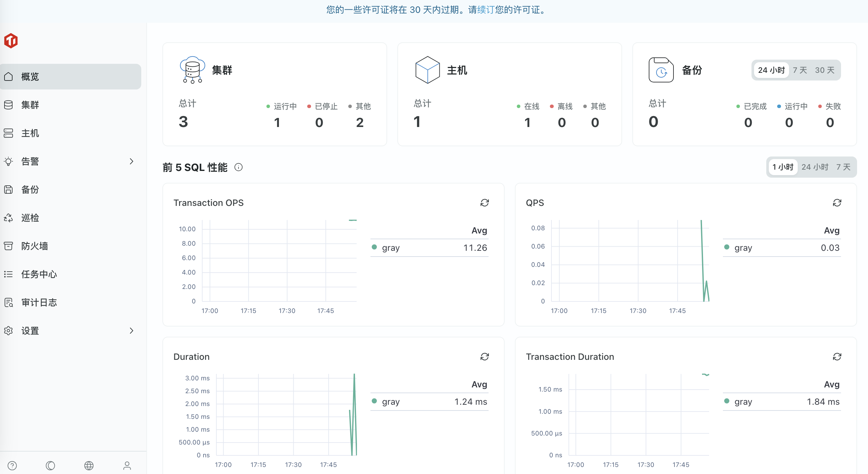Screen dimensions: 868x474
Task: Open language globe icon
Action: coord(89,465)
